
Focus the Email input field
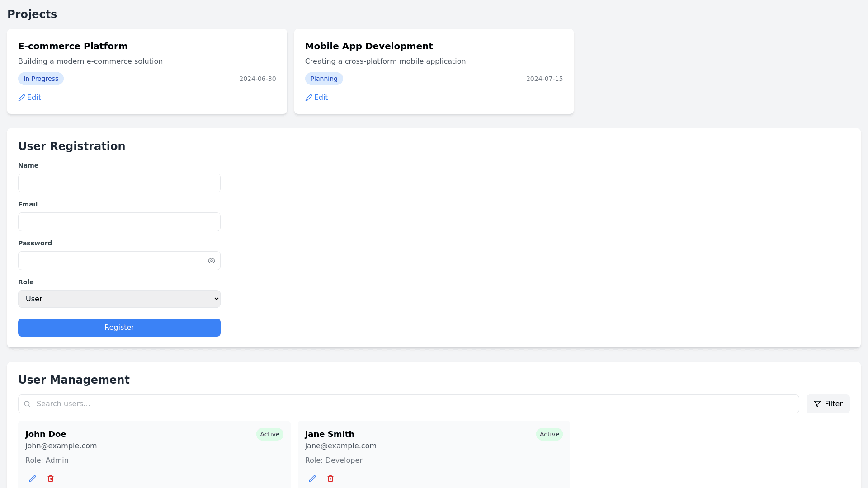click(119, 222)
